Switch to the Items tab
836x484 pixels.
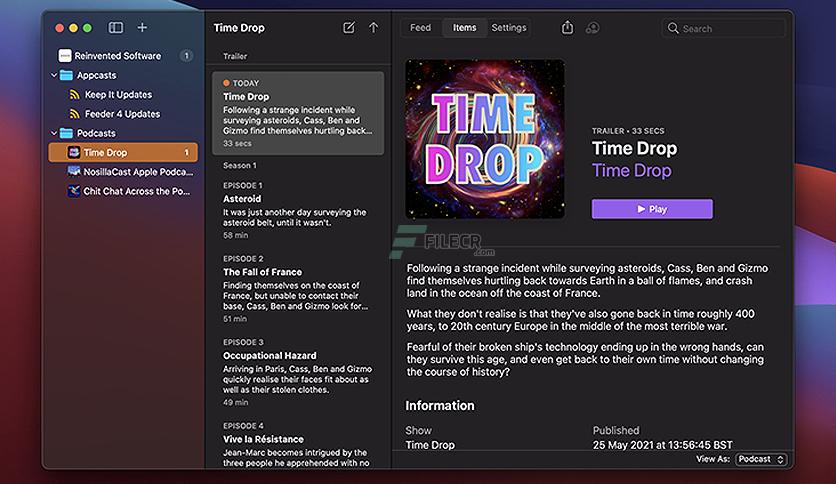pyautogui.click(x=464, y=28)
